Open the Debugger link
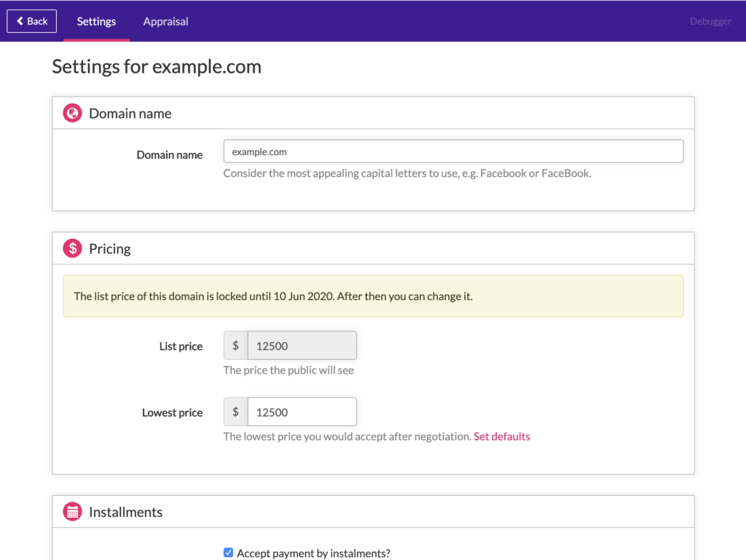 click(x=710, y=21)
